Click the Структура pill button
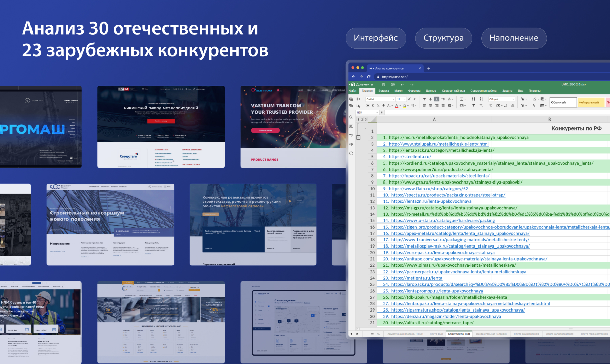 (x=444, y=38)
